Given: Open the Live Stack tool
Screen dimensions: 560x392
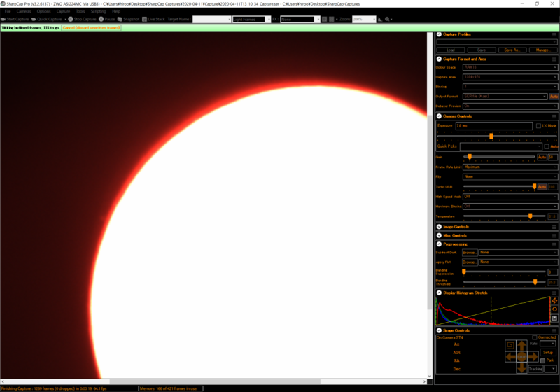Looking at the screenshot, I should coord(153,20).
